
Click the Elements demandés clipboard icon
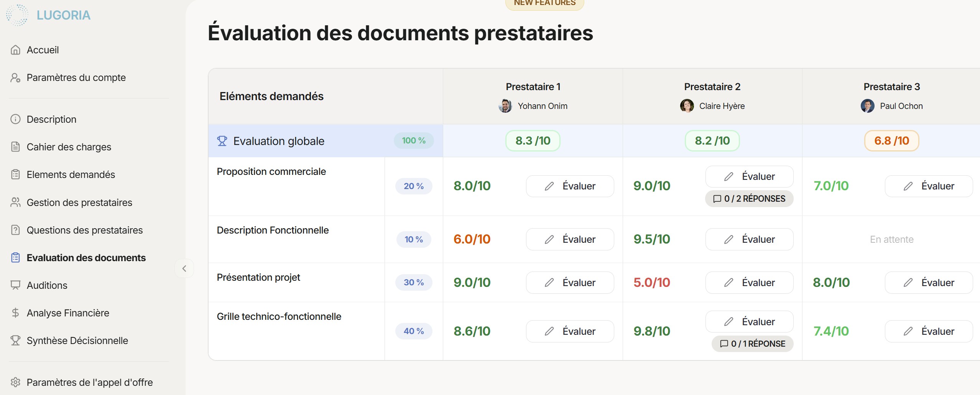tap(15, 174)
